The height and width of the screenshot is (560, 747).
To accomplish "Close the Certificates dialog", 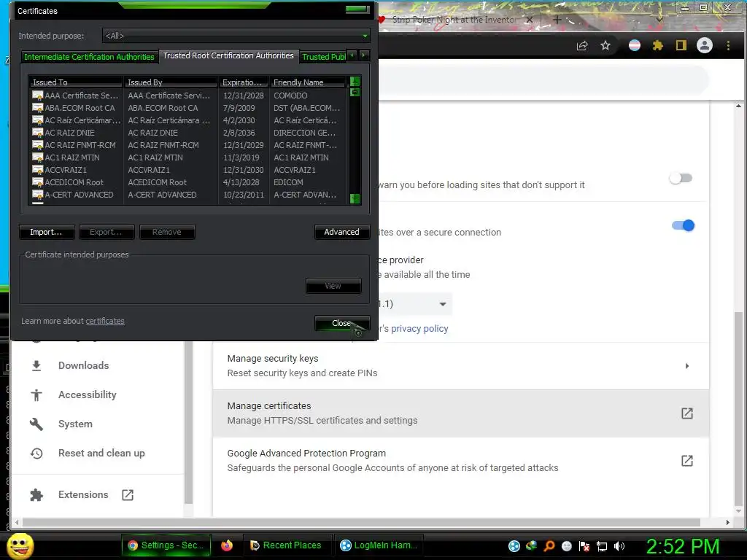I will [x=341, y=323].
